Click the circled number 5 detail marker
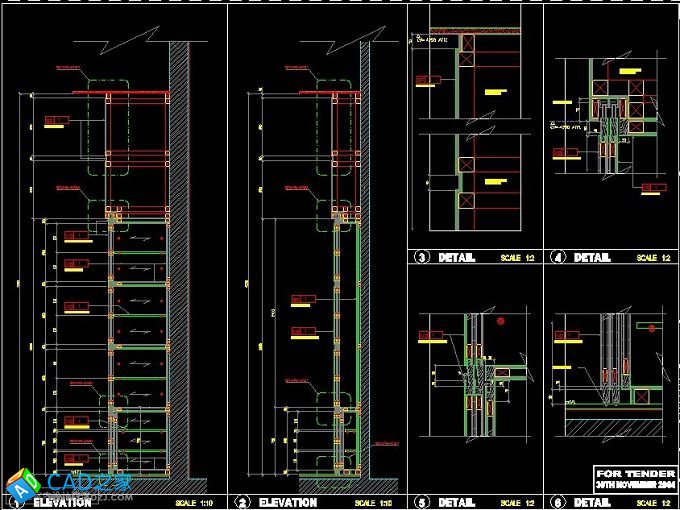680x510 pixels. click(x=421, y=502)
